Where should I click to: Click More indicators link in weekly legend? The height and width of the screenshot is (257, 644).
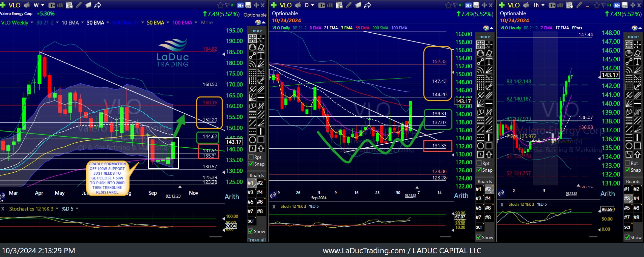(207, 23)
